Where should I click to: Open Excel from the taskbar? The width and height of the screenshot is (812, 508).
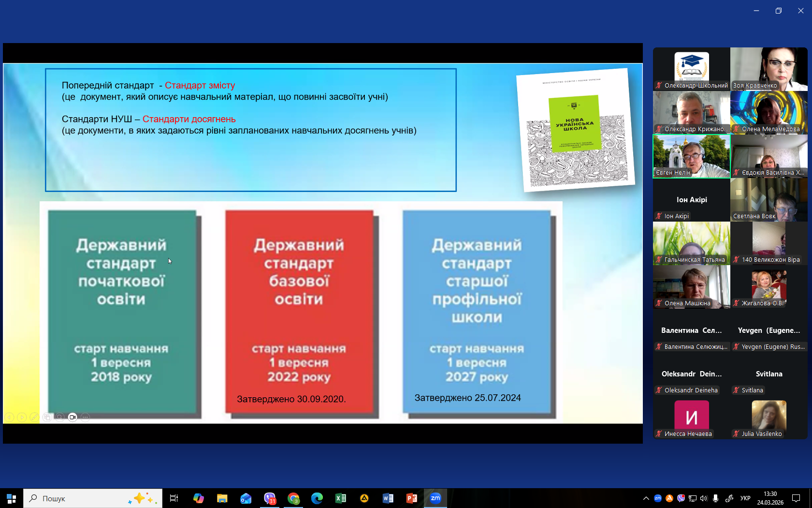341,498
